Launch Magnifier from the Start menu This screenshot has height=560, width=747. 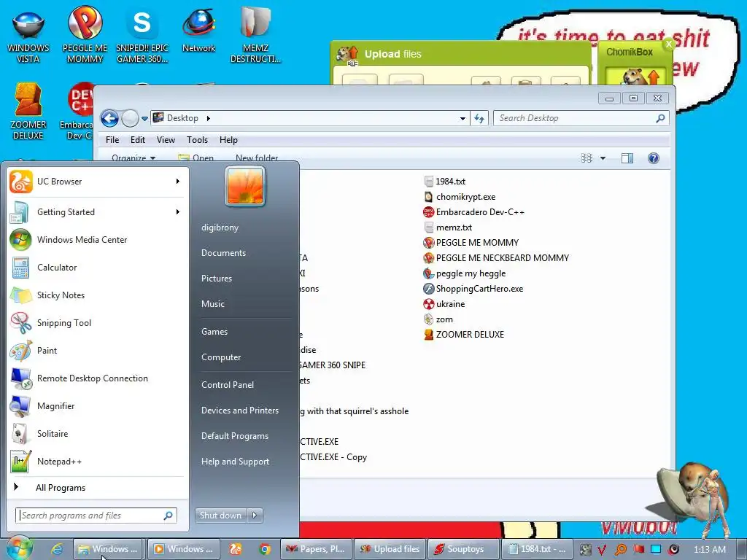pyautogui.click(x=96, y=405)
